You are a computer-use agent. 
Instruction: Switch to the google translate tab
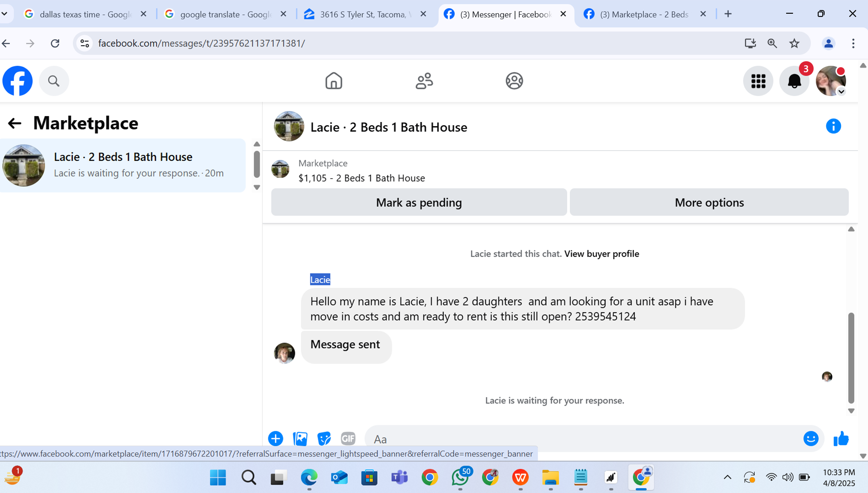tap(225, 14)
